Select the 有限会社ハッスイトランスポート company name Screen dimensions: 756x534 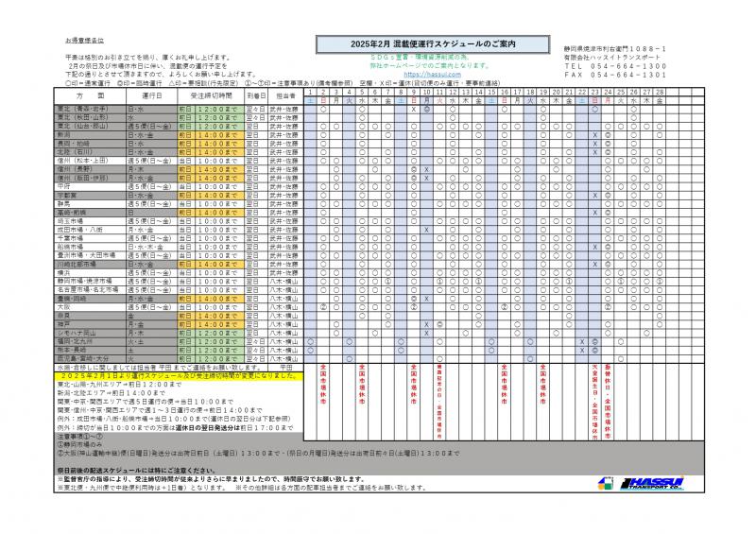coord(611,58)
